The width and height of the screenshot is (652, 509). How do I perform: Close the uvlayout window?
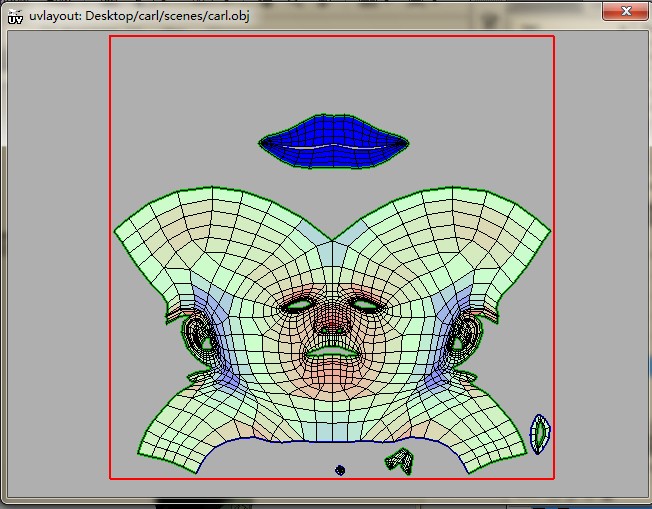(626, 11)
